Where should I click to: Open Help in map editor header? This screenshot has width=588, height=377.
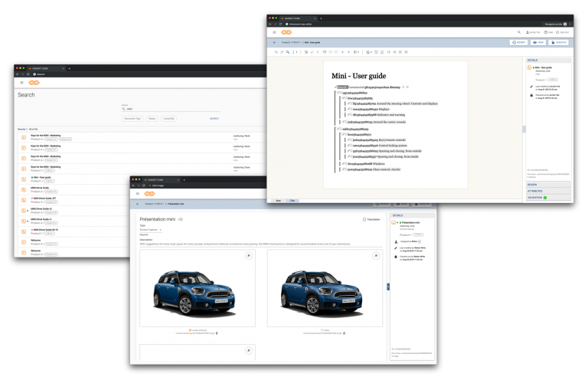[x=549, y=32]
